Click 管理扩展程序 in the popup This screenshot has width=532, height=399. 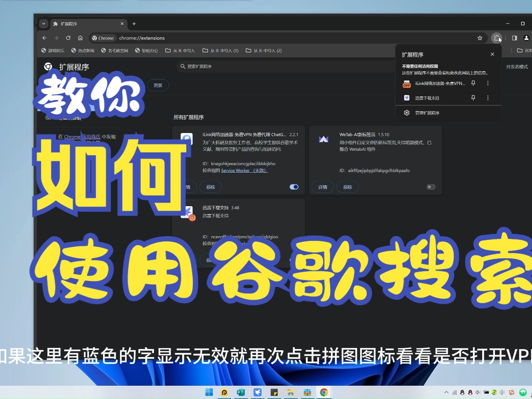pyautogui.click(x=427, y=113)
